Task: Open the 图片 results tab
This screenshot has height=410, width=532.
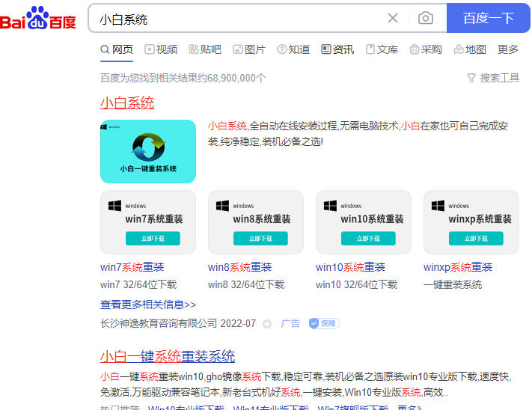Action: (x=249, y=49)
